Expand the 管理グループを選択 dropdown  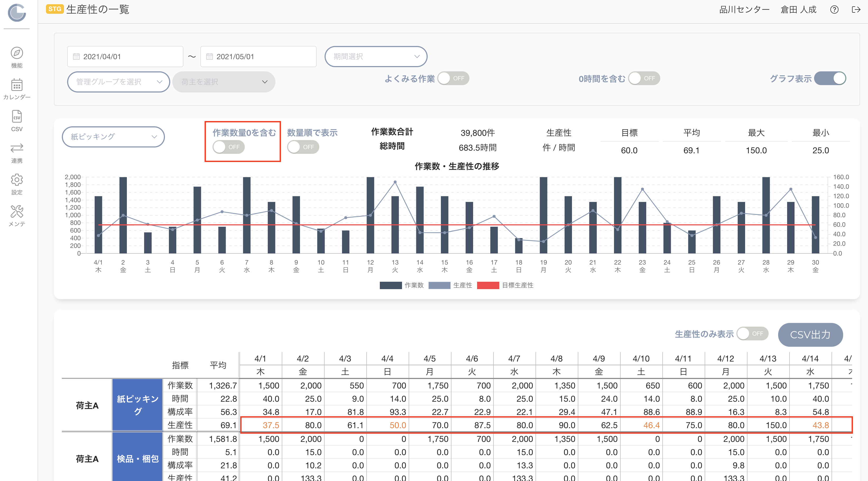(x=118, y=81)
